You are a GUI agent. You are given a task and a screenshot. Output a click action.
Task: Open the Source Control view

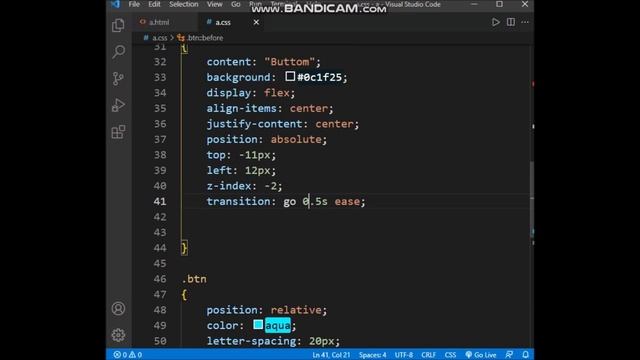click(x=118, y=78)
